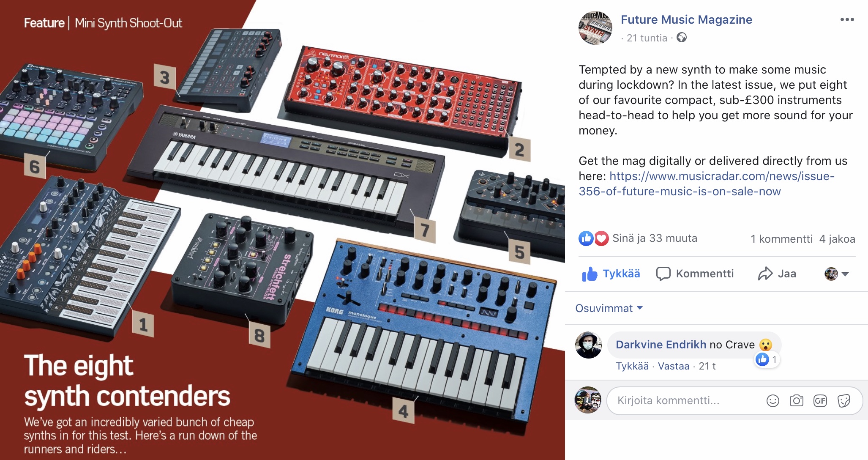Expand the Osuvimmat comment sorting dropdown

[609, 308]
